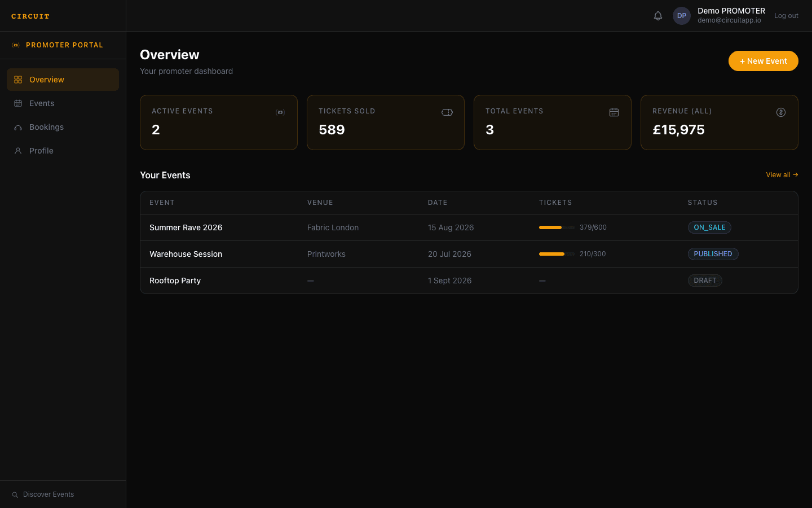Click the Tickets Sold value 589
The image size is (812, 508).
coord(332,130)
